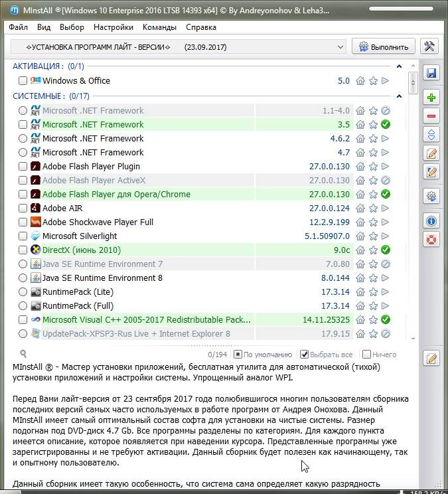Click the red minus remove icon
Screen dimensions: 448x494
click(x=431, y=116)
